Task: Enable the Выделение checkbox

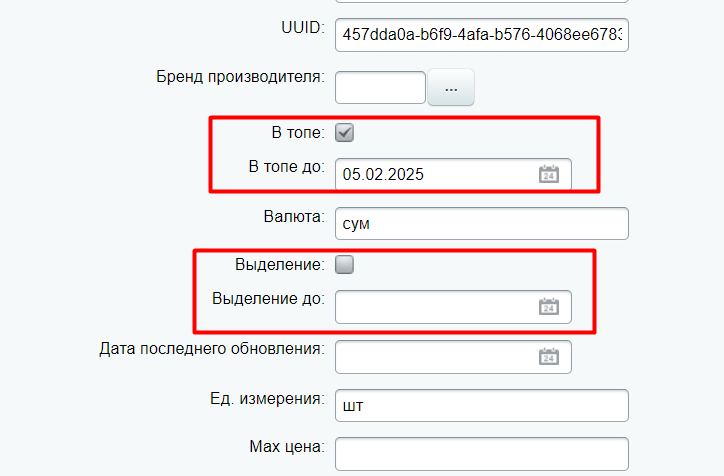Action: [344, 265]
